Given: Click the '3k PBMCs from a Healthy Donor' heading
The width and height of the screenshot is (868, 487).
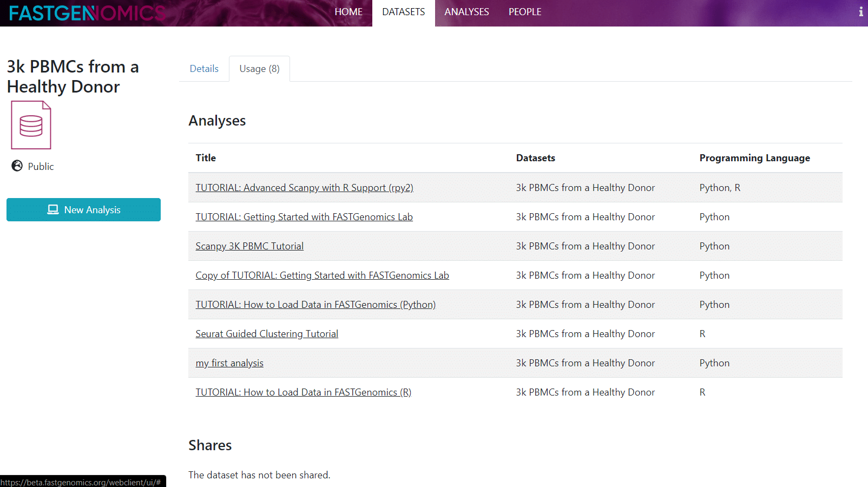Looking at the screenshot, I should point(73,76).
